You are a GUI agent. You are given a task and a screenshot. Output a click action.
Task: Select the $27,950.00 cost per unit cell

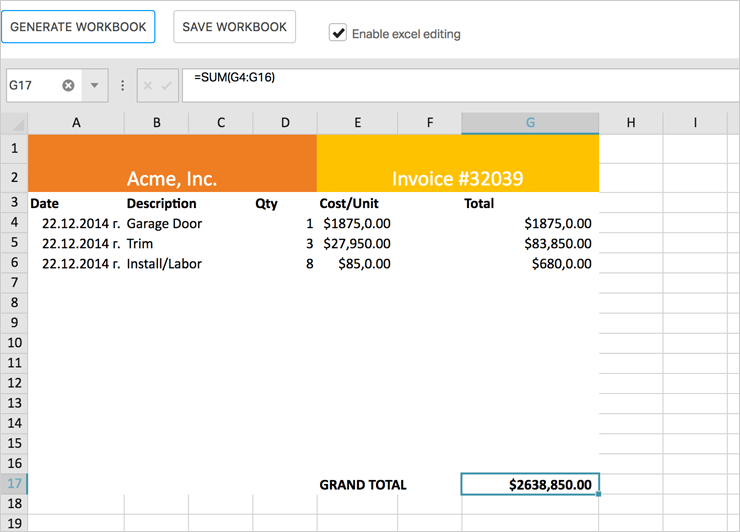click(358, 244)
